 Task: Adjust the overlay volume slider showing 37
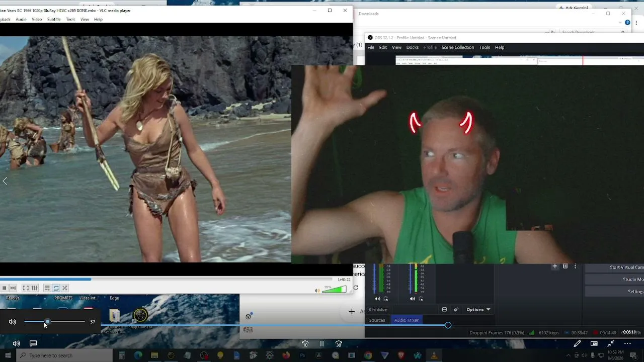54,322
